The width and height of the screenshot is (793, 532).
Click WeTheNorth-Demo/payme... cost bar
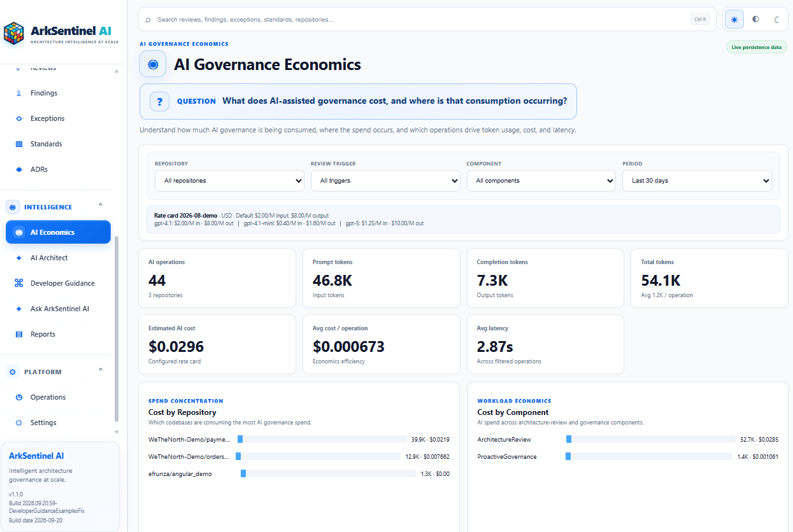(x=322, y=439)
